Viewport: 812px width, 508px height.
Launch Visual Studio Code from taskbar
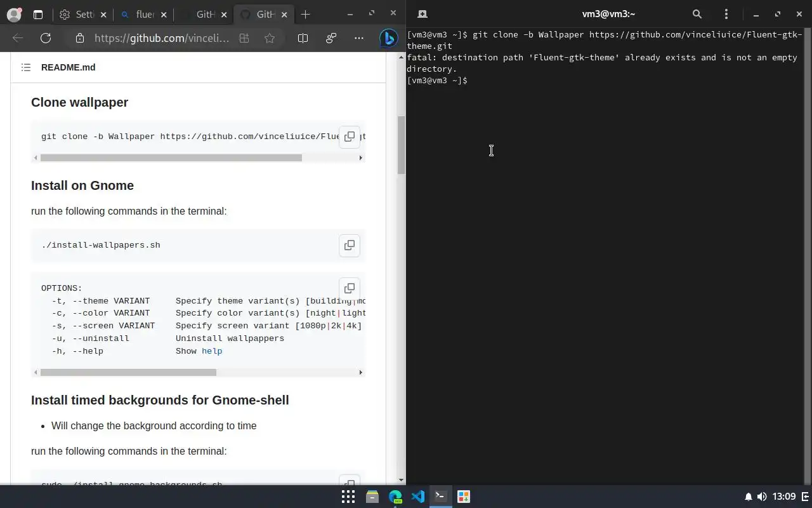tap(417, 497)
